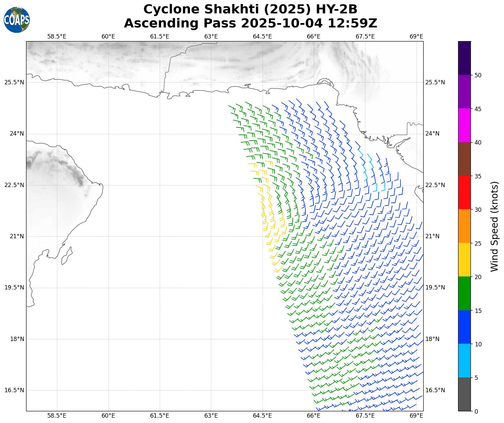Click the 50 tick label on colorbar
The width and height of the screenshot is (504, 423).
click(478, 75)
